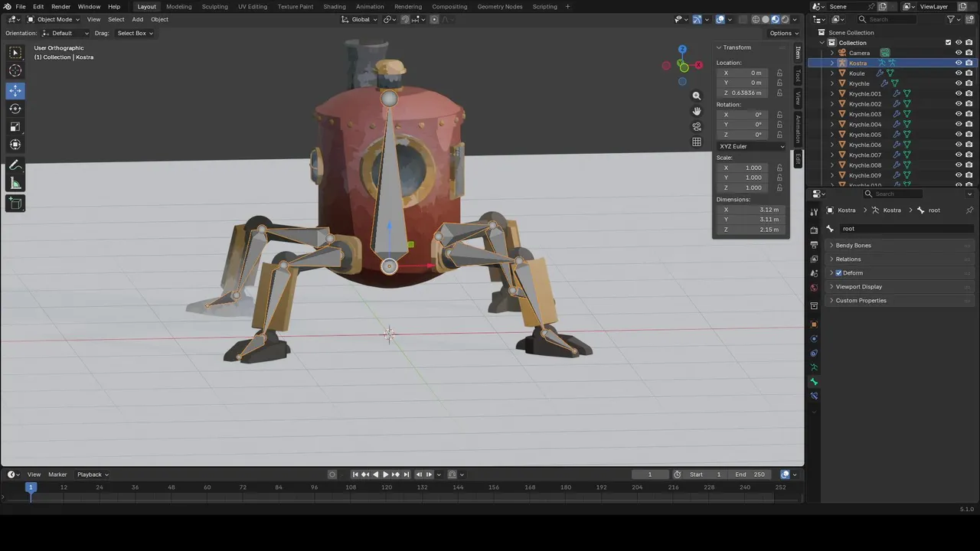Open the Object Mode dropdown
The height and width of the screenshot is (551, 980).
pyautogui.click(x=54, y=19)
